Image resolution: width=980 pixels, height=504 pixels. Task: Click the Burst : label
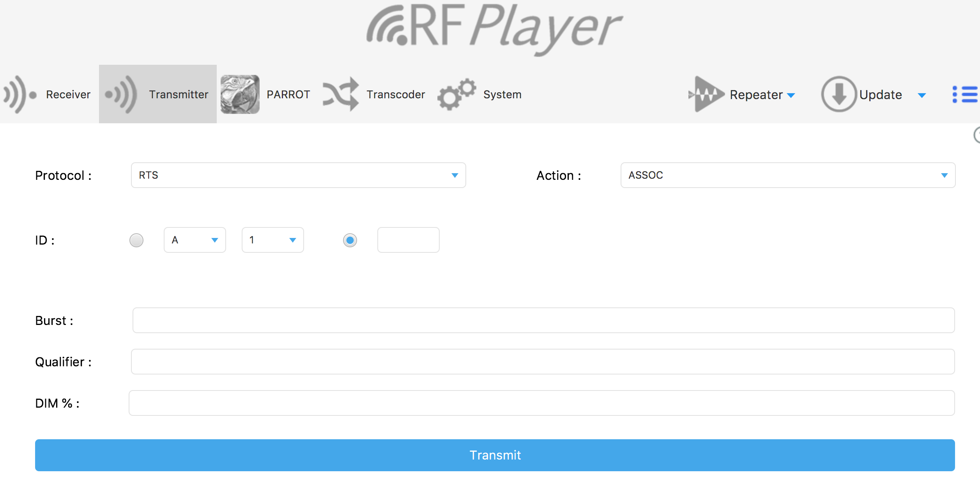54,321
